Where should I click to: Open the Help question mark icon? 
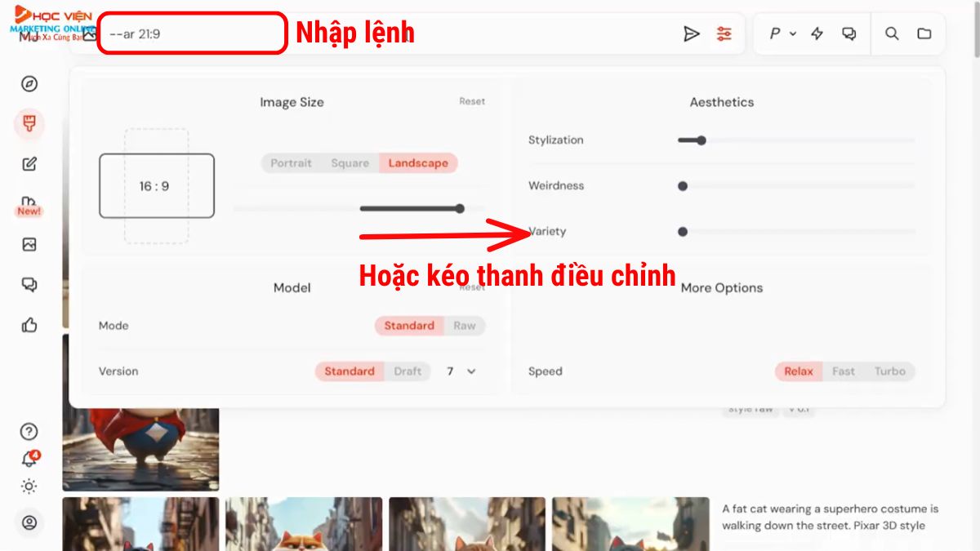29,432
